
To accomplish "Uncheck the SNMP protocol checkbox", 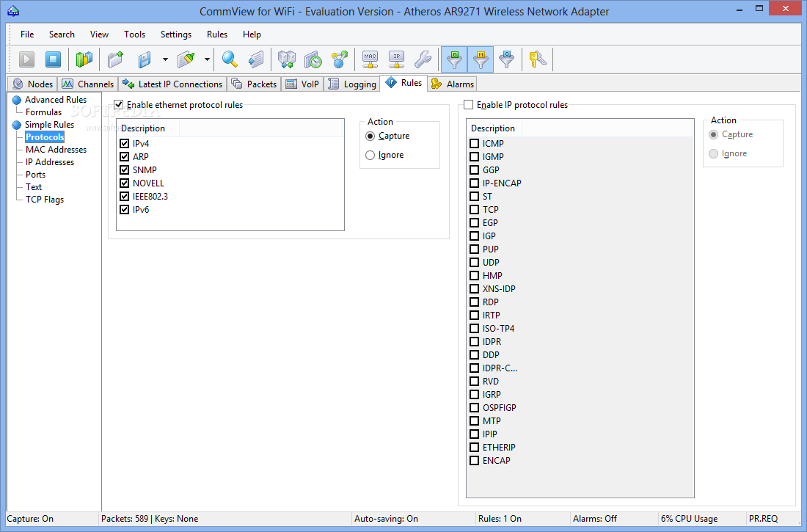I will (x=124, y=170).
